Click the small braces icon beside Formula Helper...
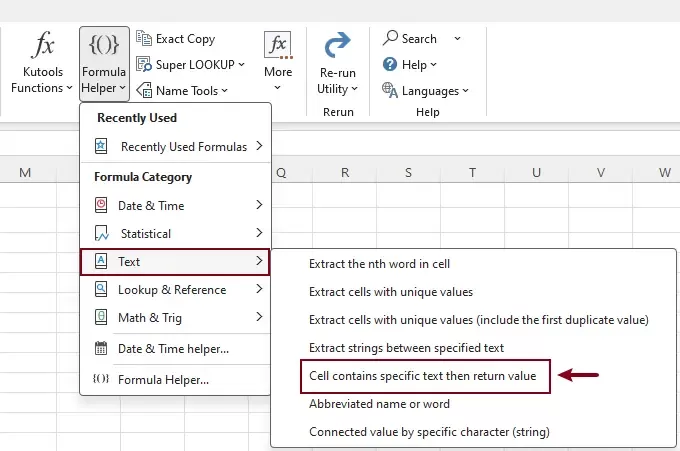 click(x=101, y=379)
